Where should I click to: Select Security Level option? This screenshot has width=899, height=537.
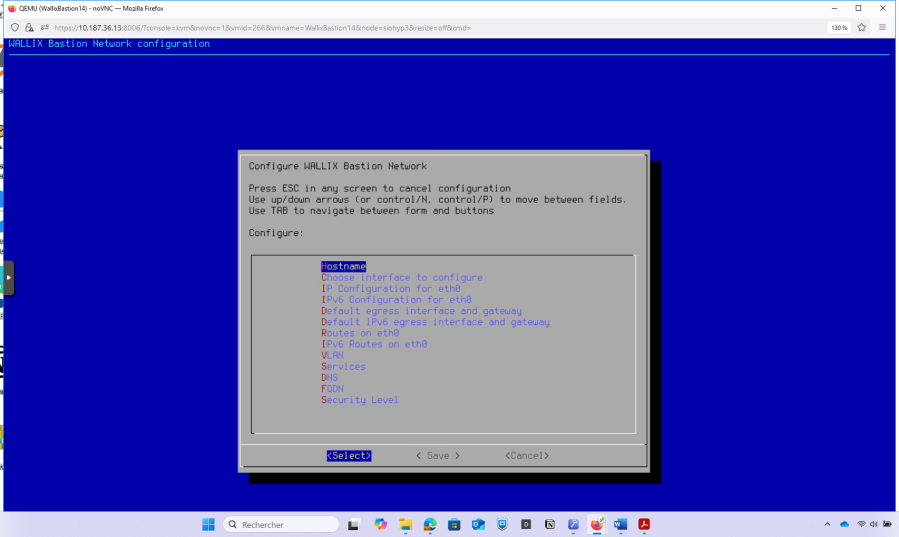click(x=359, y=400)
